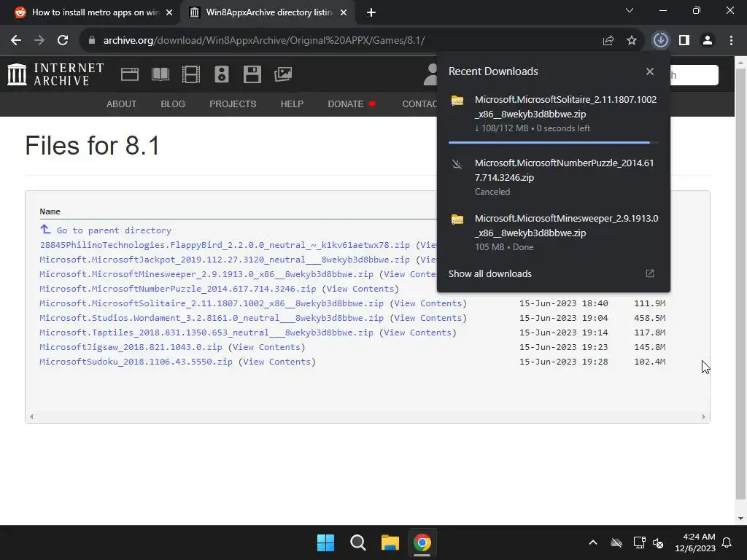Click the external link icon beside Show all downloads

pos(650,273)
